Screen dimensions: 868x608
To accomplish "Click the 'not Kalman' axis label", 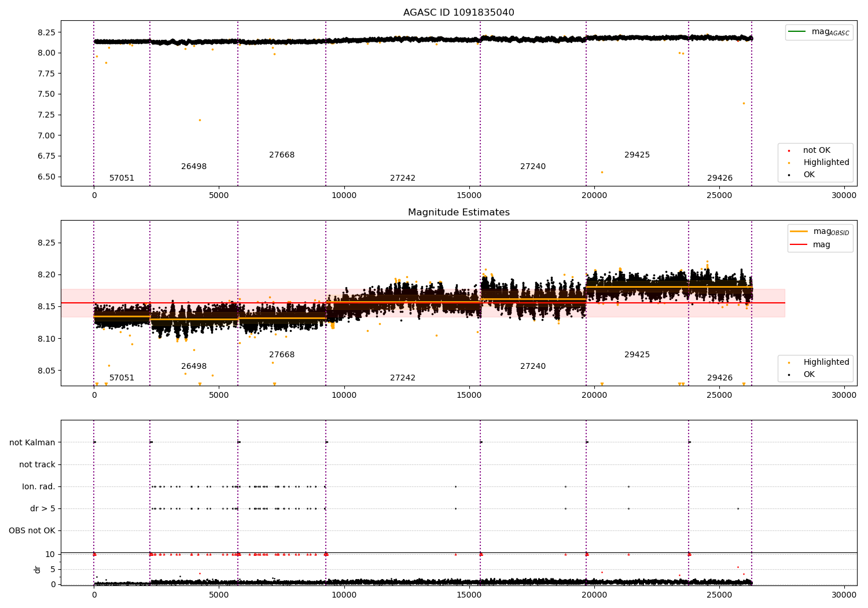I will pyautogui.click(x=32, y=443).
